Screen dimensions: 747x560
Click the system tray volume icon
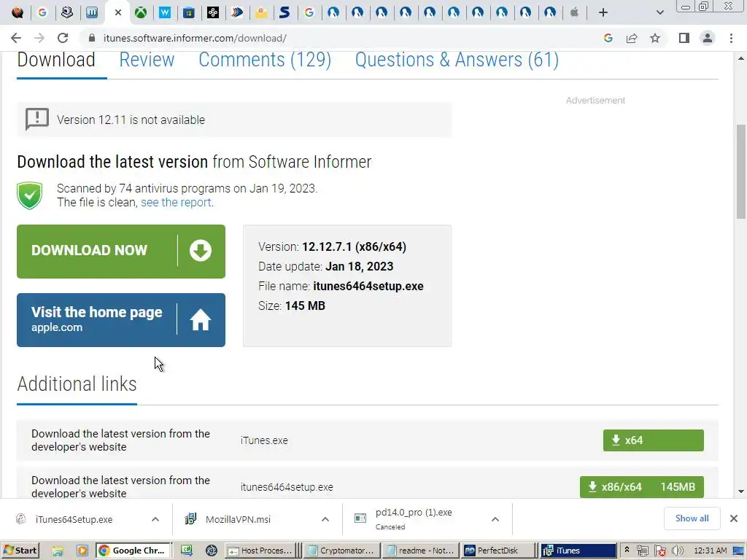pyautogui.click(x=676, y=551)
